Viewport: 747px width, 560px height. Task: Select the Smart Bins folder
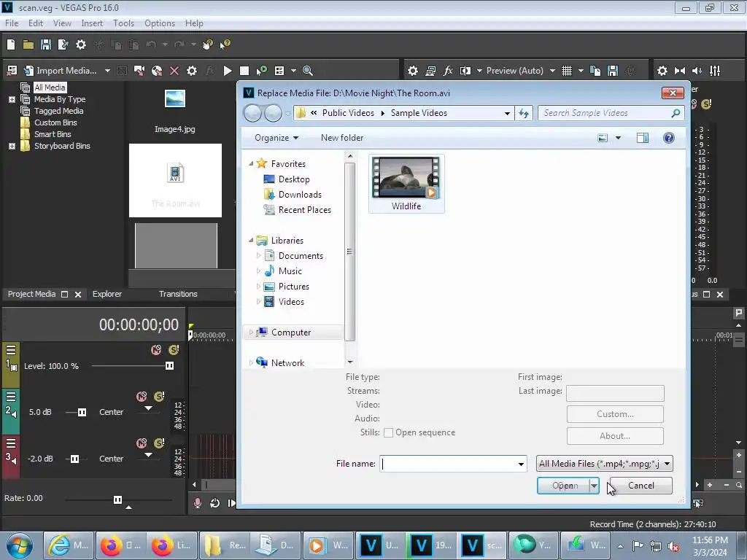tap(53, 134)
